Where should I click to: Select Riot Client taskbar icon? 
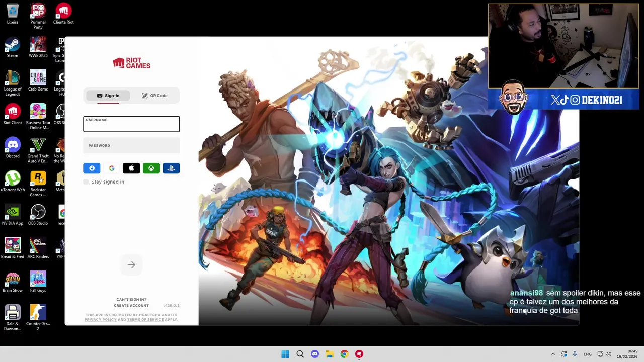coord(359,354)
